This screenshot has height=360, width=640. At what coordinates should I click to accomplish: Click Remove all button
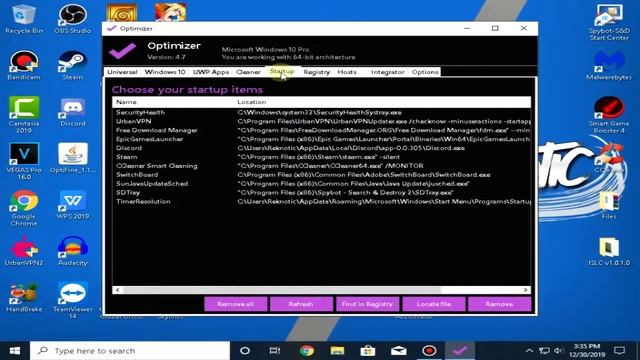pyautogui.click(x=236, y=304)
